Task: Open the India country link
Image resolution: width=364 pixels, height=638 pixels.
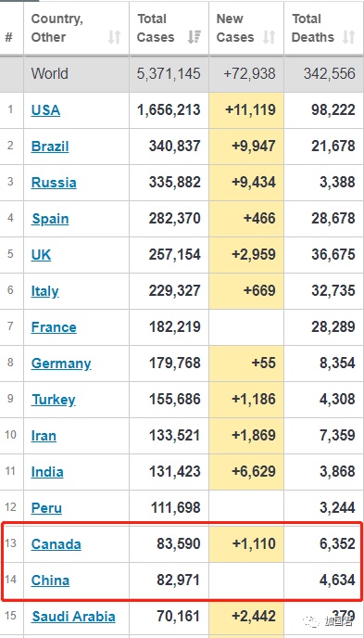Action: pyautogui.click(x=47, y=472)
